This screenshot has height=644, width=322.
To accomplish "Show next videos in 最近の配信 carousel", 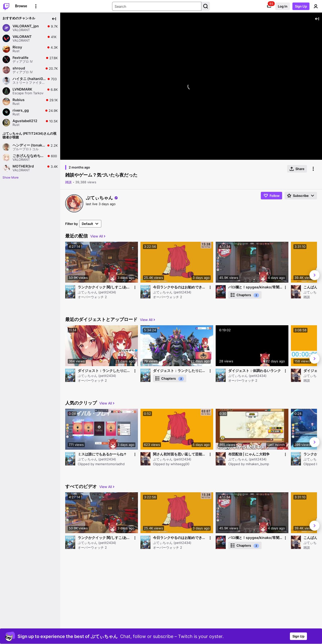I will click(x=314, y=275).
